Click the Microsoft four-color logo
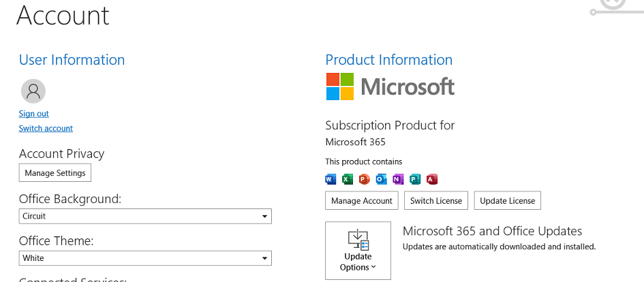644x282 pixels. pos(340,87)
